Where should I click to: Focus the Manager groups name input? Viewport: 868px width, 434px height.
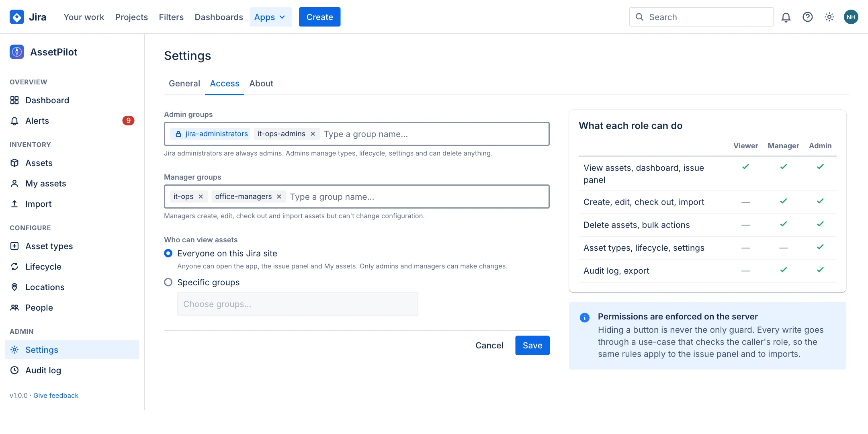(x=417, y=197)
